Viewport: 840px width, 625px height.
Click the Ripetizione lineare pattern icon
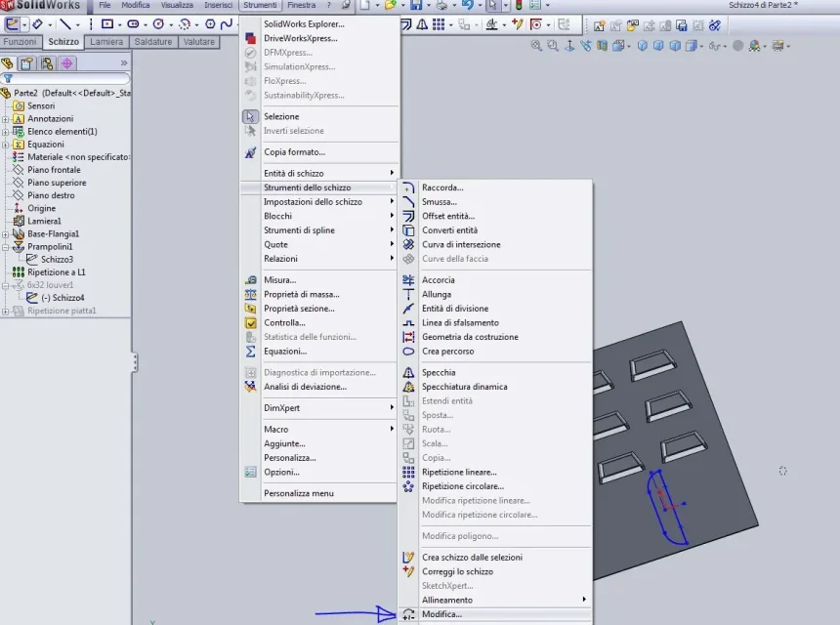pyautogui.click(x=408, y=473)
